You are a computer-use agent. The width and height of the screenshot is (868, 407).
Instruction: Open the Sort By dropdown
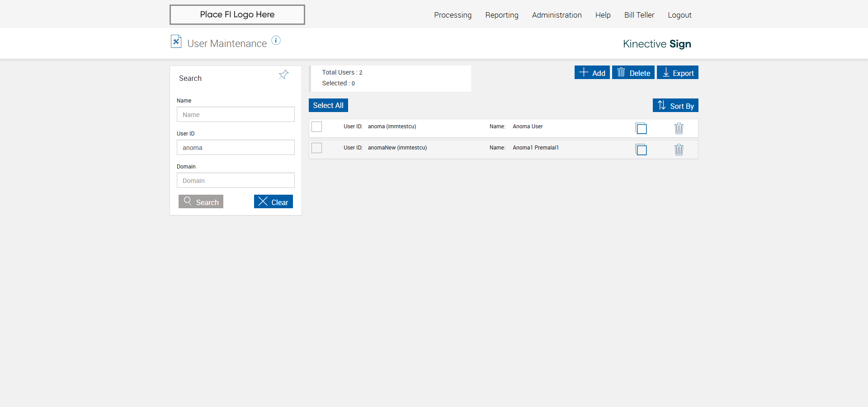click(x=675, y=106)
